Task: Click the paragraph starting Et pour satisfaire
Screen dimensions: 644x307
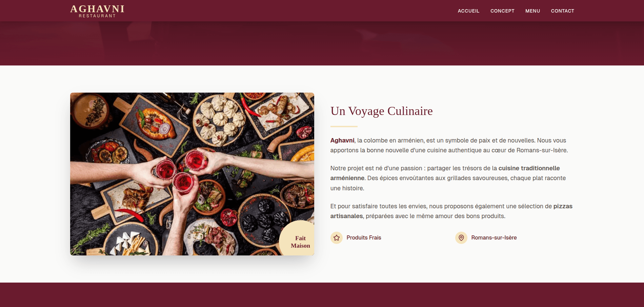Action: (451, 211)
